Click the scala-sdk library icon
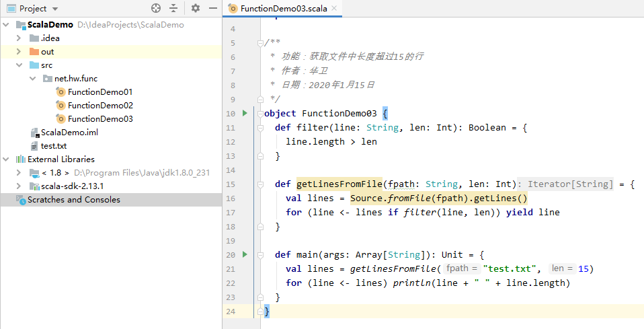This screenshot has height=329, width=644. [x=34, y=186]
